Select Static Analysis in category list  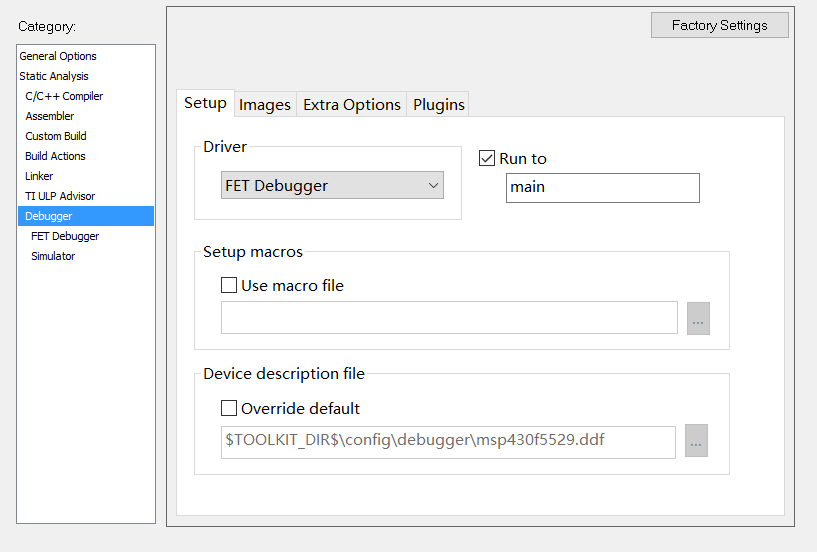pyautogui.click(x=54, y=76)
